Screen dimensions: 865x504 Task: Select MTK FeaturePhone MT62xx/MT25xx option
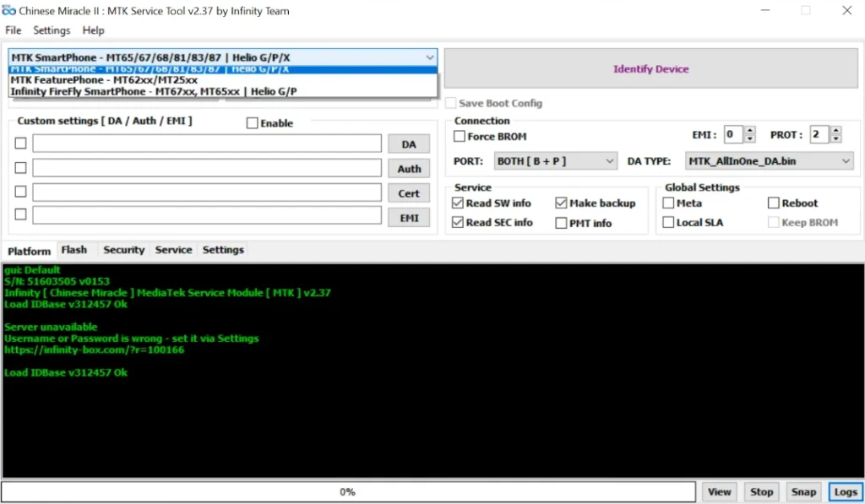pos(104,80)
